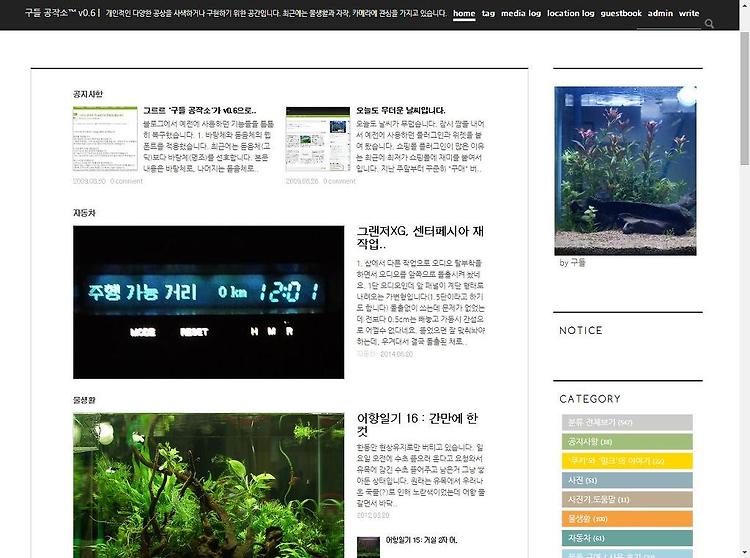The width and height of the screenshot is (750, 558).
Task: Click the page vertical scrollbar thumb
Action: click(745, 98)
